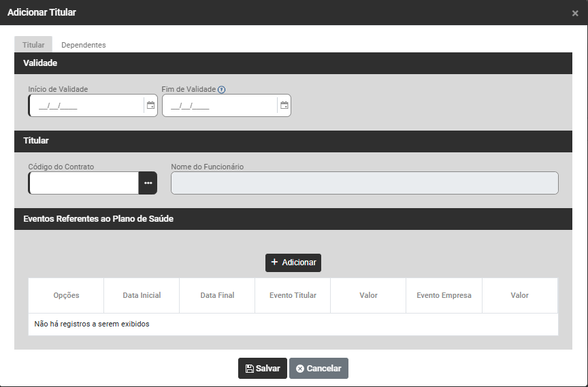Click the Adicionar Titular dialog title
This screenshot has height=387, width=588.
[42, 12]
